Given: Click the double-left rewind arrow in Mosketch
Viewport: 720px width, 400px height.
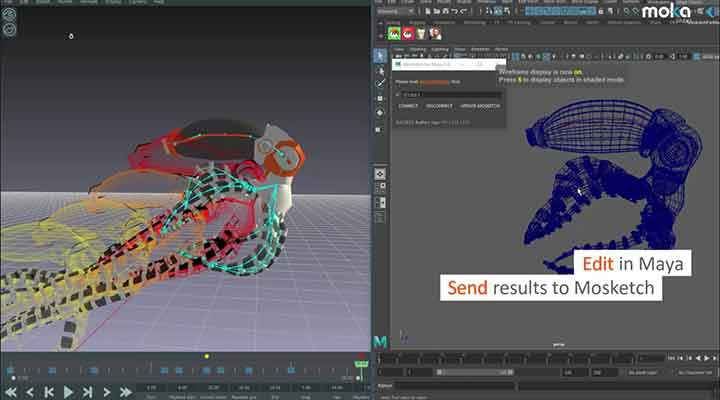Looking at the screenshot, I should [x=11, y=392].
